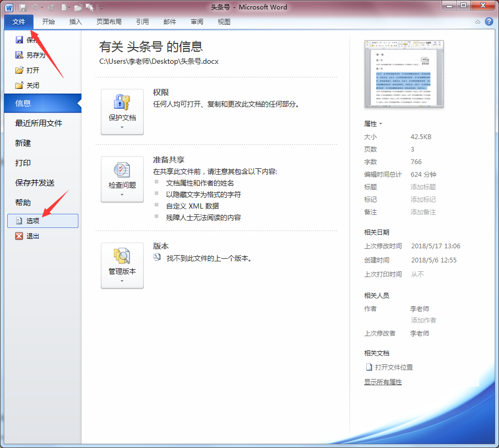Select 另存为 (Save As) in sidebar
This screenshot has width=499, height=448.
click(x=32, y=54)
